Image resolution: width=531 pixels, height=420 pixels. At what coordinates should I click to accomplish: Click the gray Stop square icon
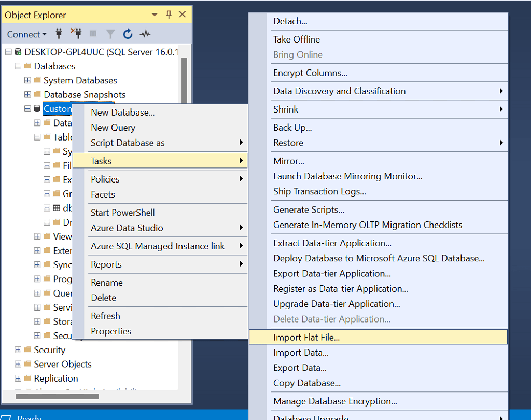click(93, 34)
